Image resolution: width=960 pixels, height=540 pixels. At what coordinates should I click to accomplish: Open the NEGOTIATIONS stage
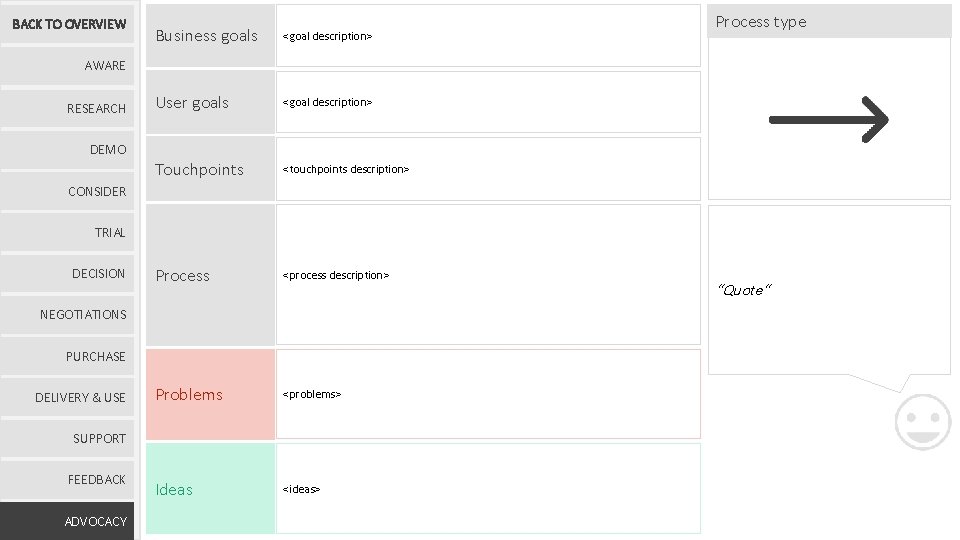[68, 314]
